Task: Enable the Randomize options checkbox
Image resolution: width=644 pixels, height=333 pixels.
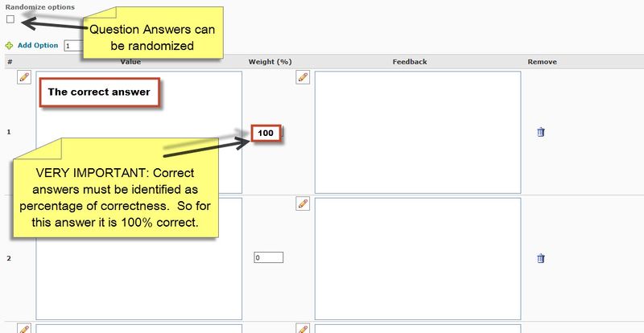Action: pyautogui.click(x=10, y=18)
